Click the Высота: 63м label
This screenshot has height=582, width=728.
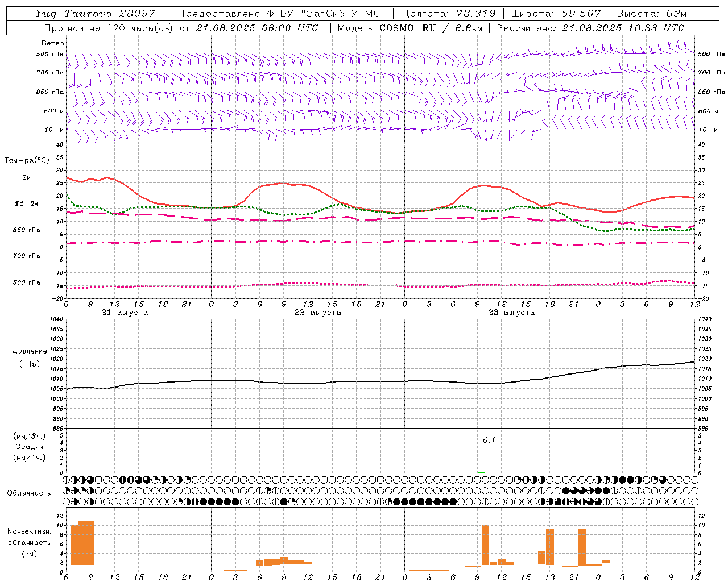coord(651,14)
